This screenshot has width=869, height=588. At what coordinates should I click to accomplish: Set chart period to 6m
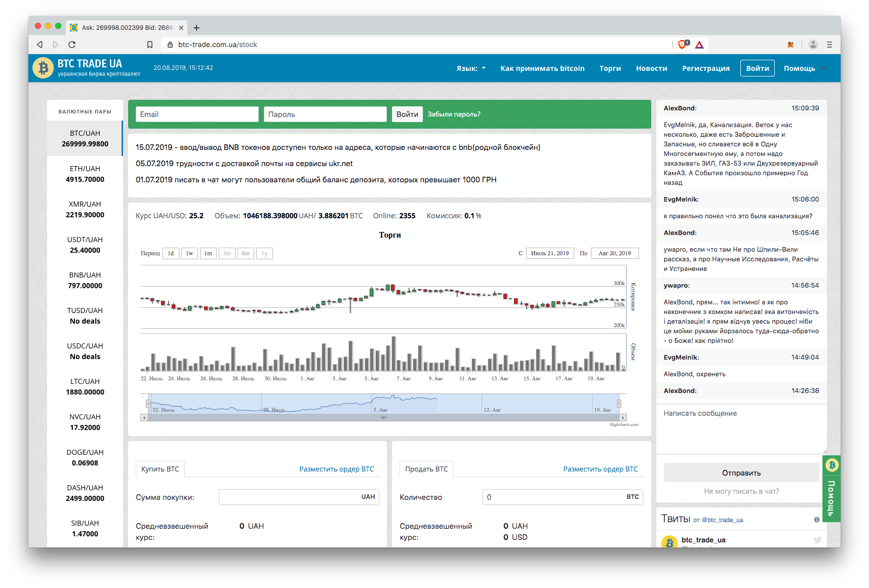point(246,253)
